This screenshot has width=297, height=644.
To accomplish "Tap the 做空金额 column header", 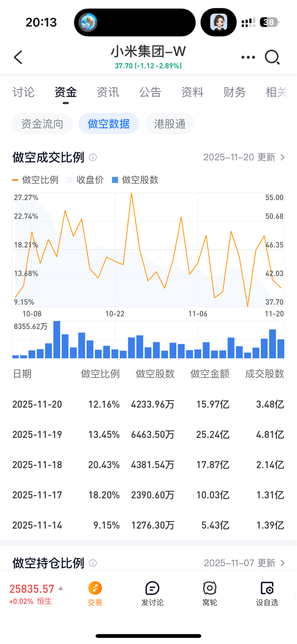I will [210, 374].
